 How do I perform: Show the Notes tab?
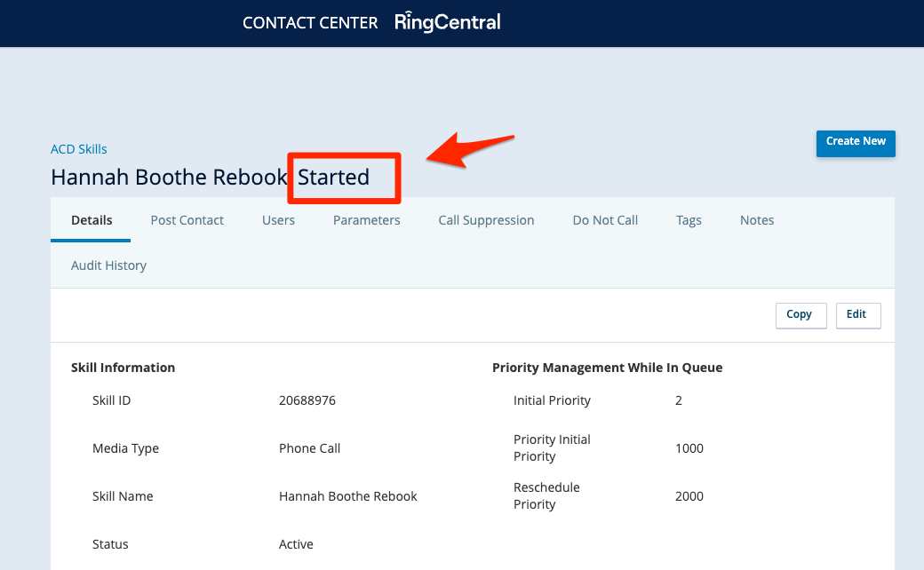click(x=757, y=220)
